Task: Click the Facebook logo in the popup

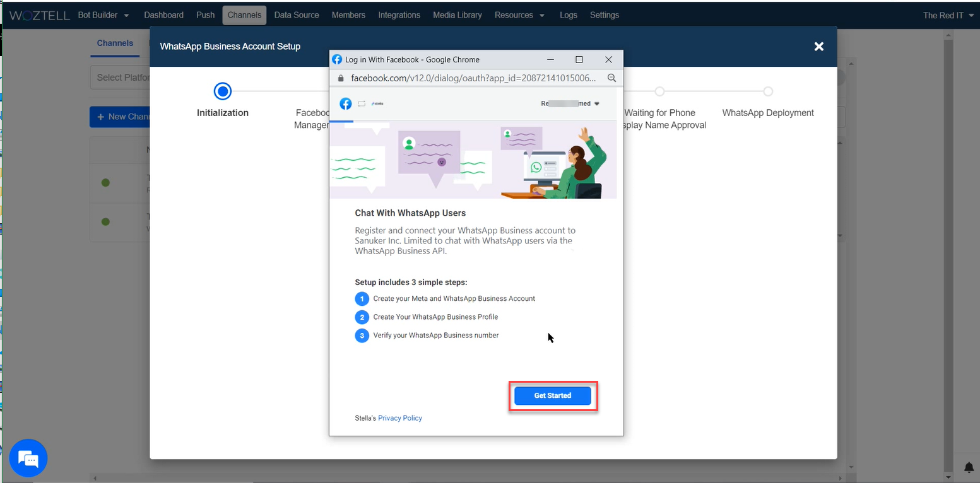Action: (346, 103)
